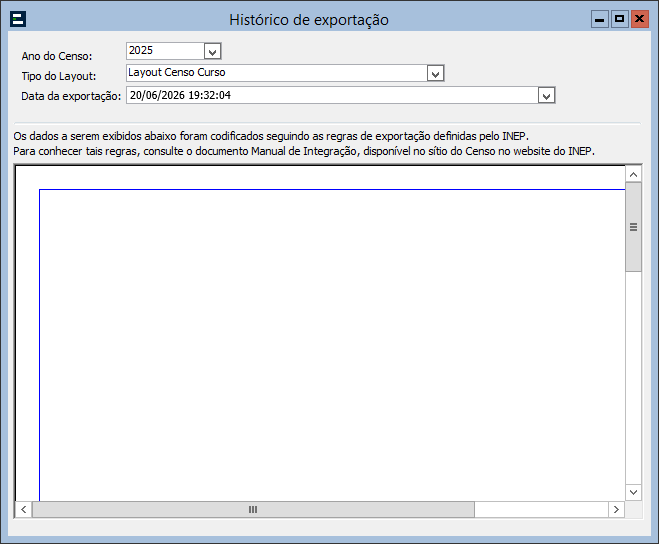
Task: Maximize the Histórico de exportação window
Action: pos(619,19)
